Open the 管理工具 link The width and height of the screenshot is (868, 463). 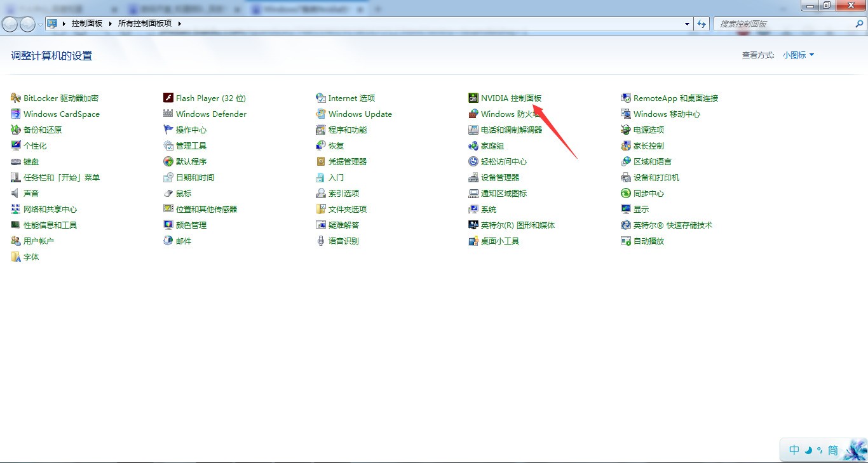click(x=191, y=145)
